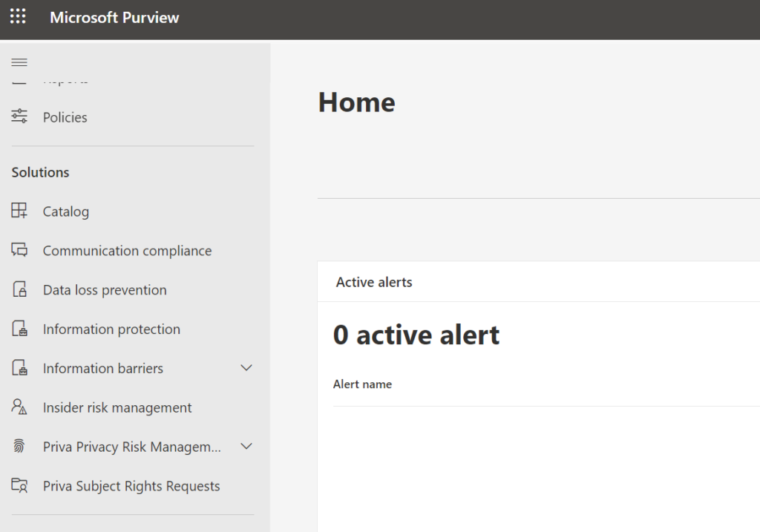Select Priva Privacy Risk Management item
This screenshot has height=532, width=760.
[x=133, y=447]
